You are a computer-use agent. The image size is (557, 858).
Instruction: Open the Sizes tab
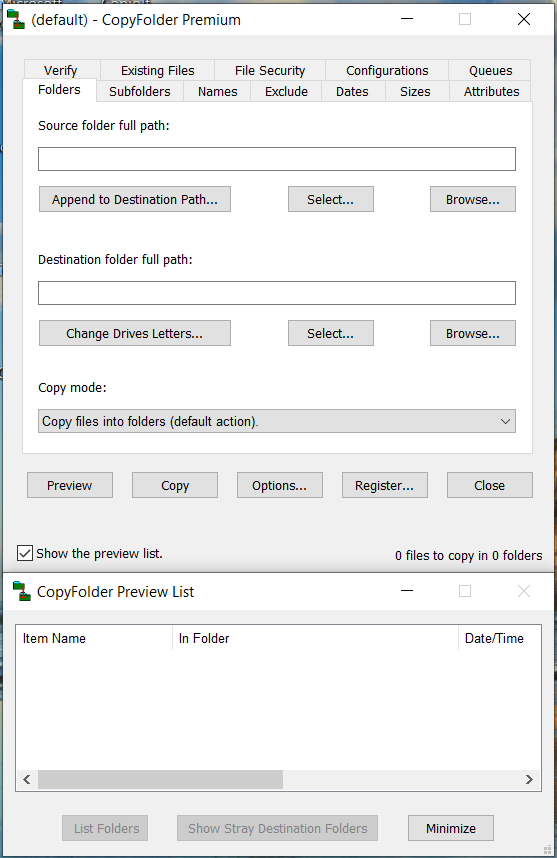[415, 91]
